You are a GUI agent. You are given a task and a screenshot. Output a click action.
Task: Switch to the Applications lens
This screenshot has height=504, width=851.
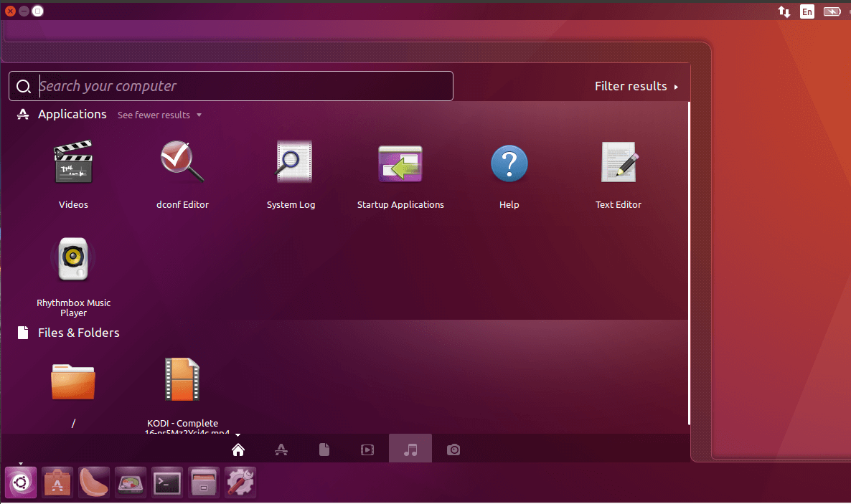(x=281, y=450)
